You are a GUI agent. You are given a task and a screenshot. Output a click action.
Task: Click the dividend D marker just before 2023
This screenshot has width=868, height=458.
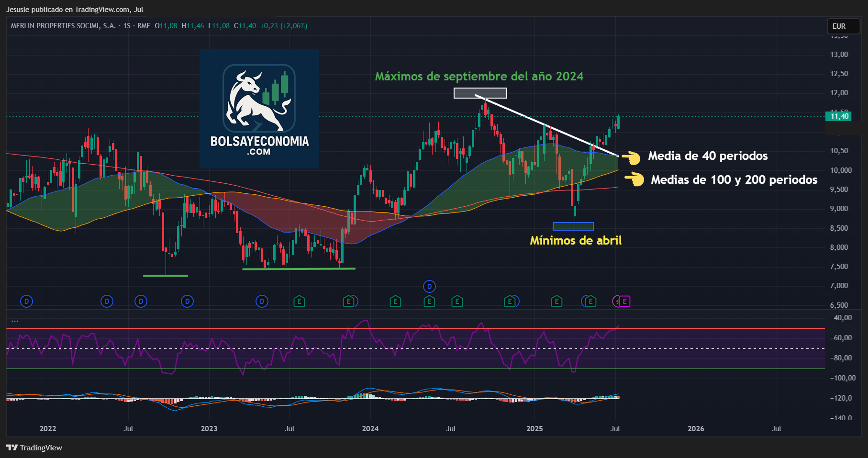pyautogui.click(x=187, y=302)
